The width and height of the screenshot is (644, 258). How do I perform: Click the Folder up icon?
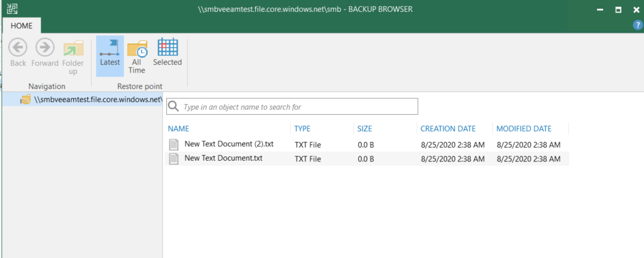click(73, 49)
